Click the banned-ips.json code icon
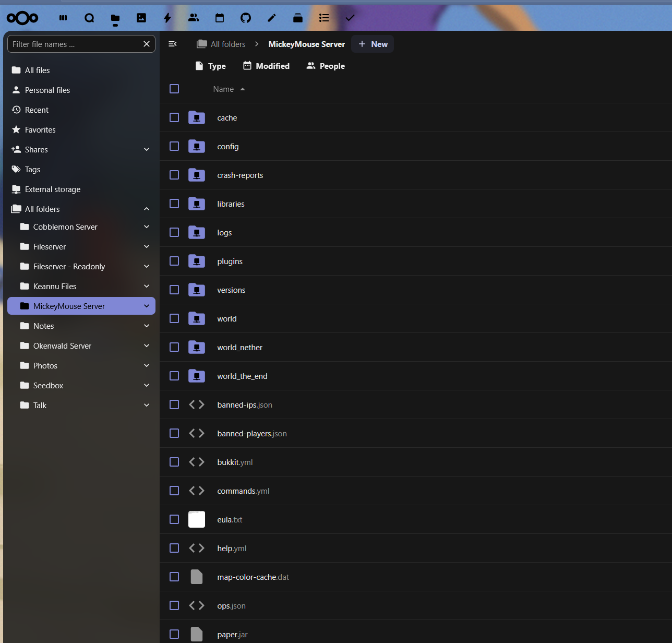Image resolution: width=672 pixels, height=643 pixels. coord(197,404)
